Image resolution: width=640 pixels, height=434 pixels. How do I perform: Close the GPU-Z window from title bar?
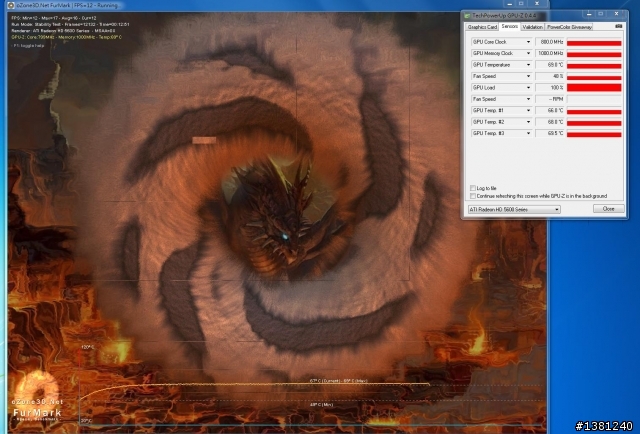pos(616,14)
